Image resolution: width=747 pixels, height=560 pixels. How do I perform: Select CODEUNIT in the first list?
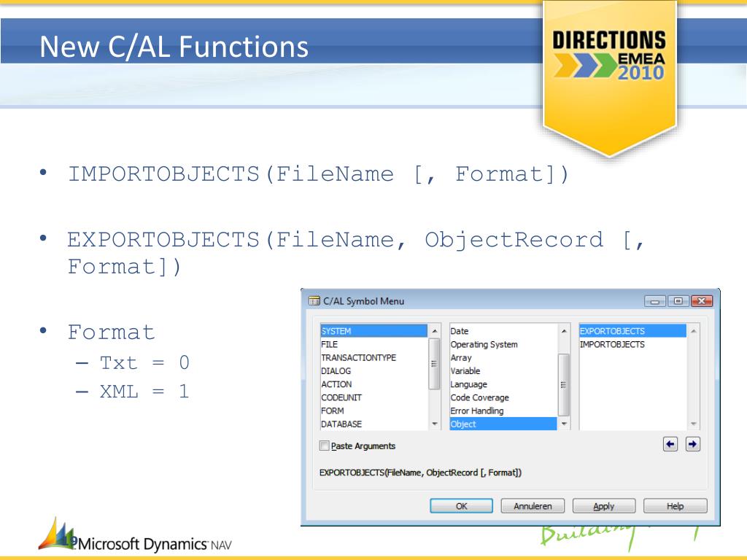pyautogui.click(x=373, y=397)
